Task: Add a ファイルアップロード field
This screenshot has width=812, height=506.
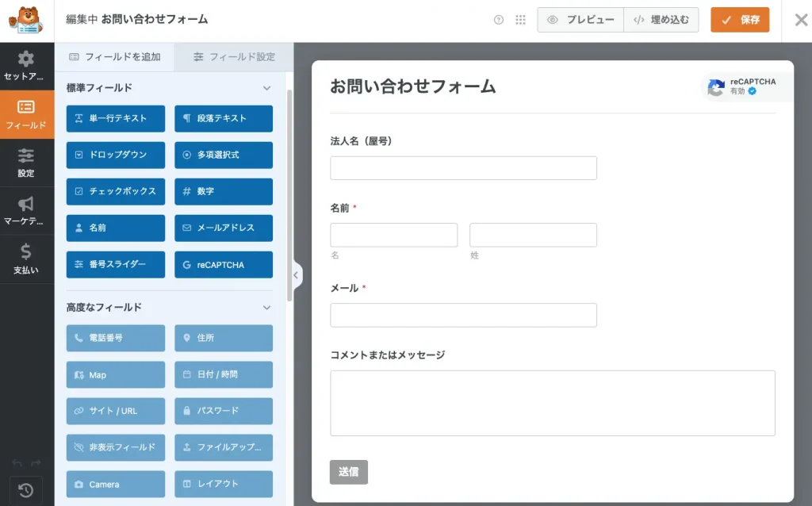Action: pyautogui.click(x=224, y=447)
